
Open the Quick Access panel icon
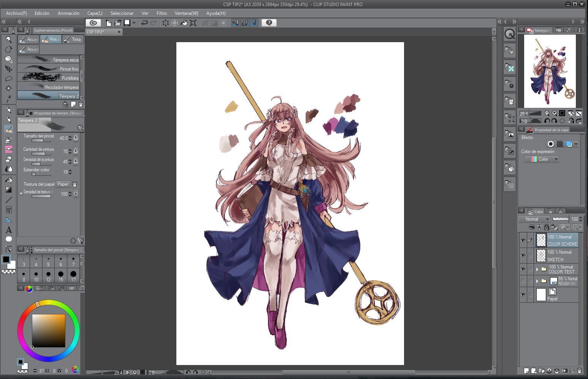pyautogui.click(x=510, y=34)
